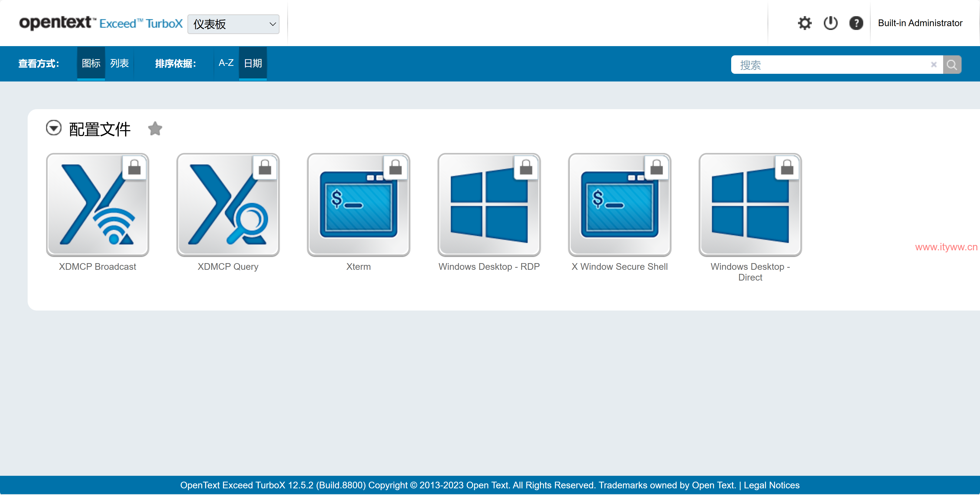Click the lock badge on X Window Secure Shell
The image size is (980, 495).
tap(656, 167)
